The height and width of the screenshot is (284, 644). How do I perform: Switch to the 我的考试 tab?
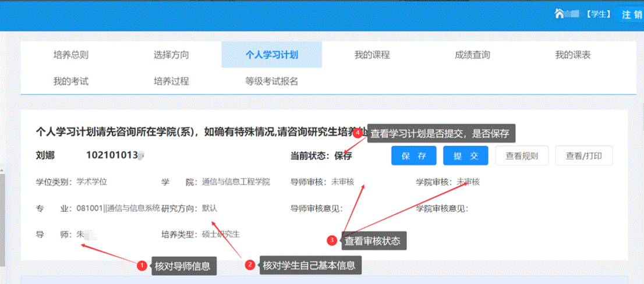point(71,81)
